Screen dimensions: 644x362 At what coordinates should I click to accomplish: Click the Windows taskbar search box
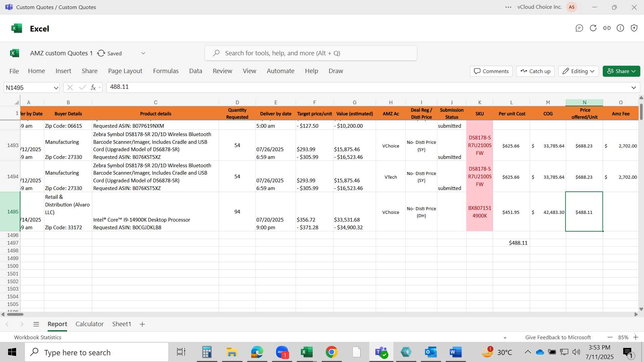tap(97, 352)
